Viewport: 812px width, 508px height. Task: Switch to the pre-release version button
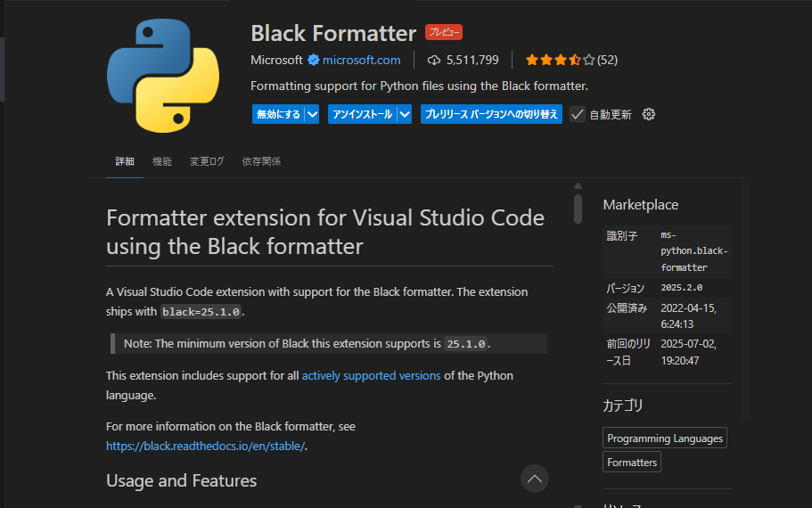pos(491,114)
